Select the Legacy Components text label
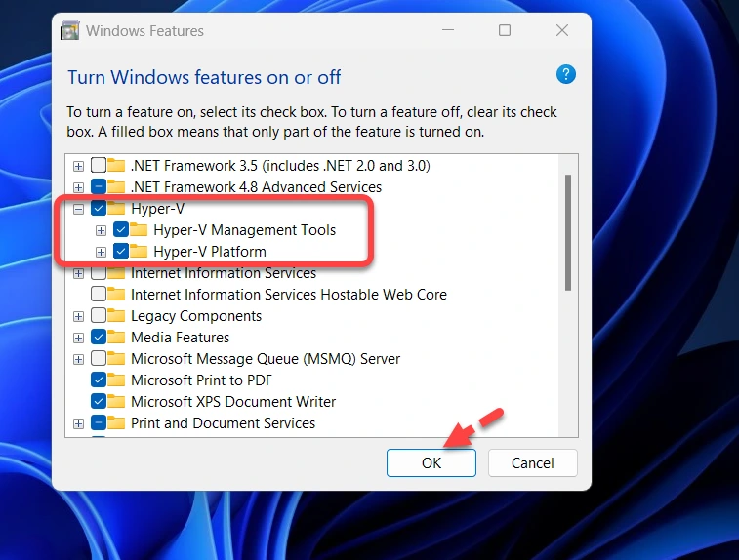 tap(196, 316)
